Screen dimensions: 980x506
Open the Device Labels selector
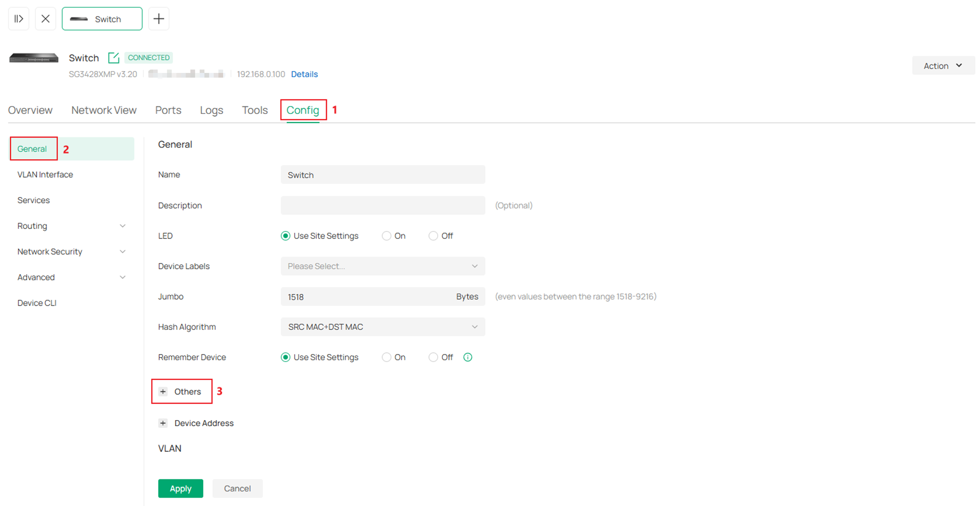pos(382,266)
